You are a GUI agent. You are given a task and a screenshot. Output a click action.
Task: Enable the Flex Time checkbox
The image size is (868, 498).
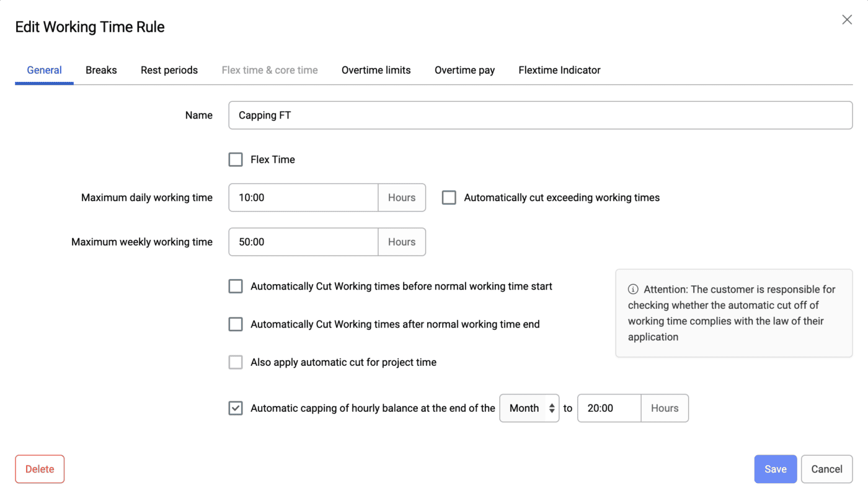pos(236,159)
